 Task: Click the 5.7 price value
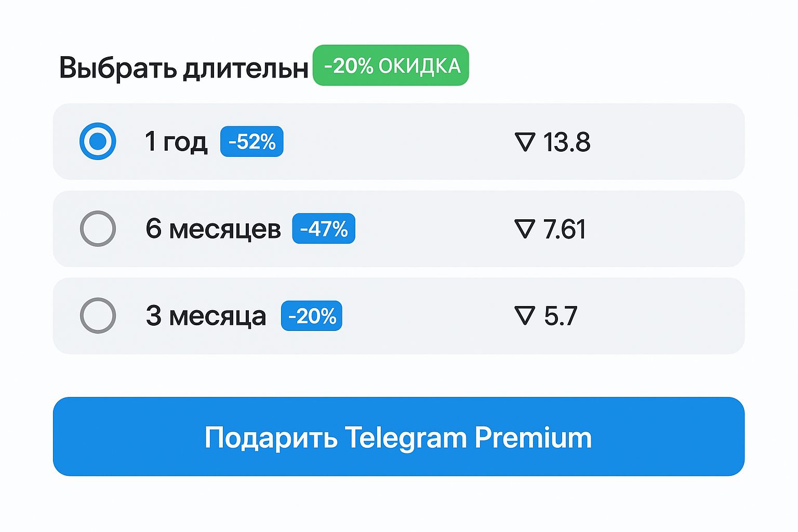(x=561, y=316)
